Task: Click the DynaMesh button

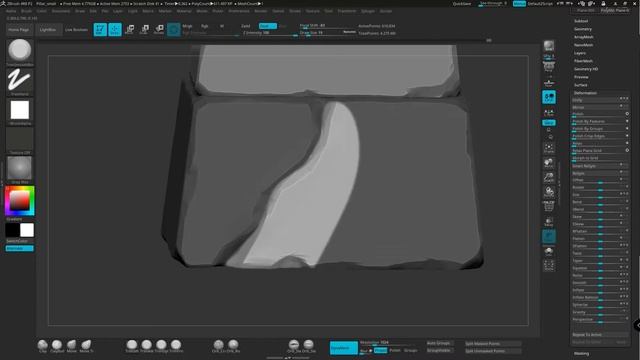Action: (344, 348)
